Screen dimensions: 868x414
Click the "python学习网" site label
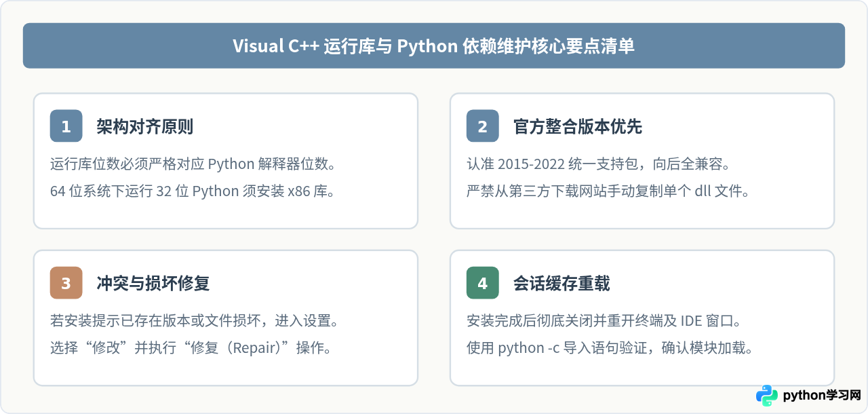[x=822, y=396]
